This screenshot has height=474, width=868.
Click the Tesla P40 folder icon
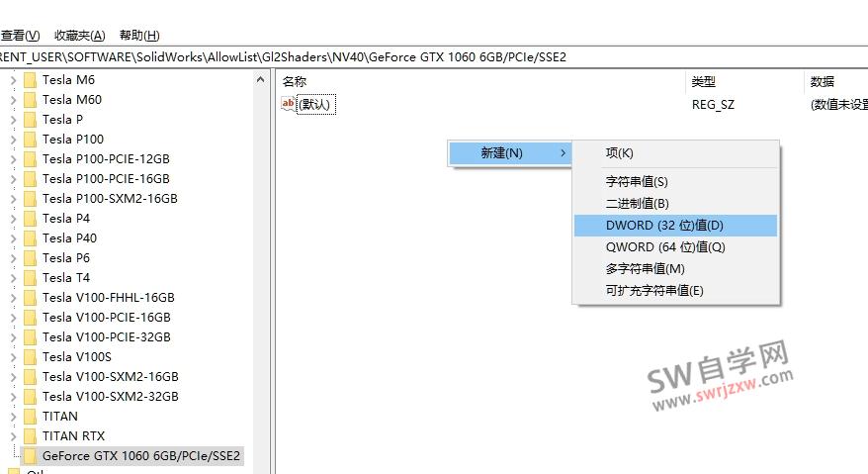[31, 238]
